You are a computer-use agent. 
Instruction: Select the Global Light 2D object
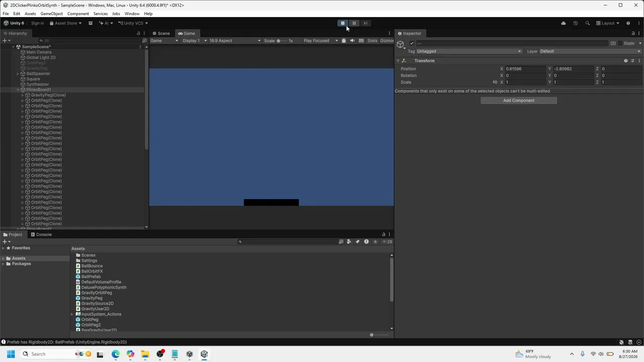pos(41,58)
